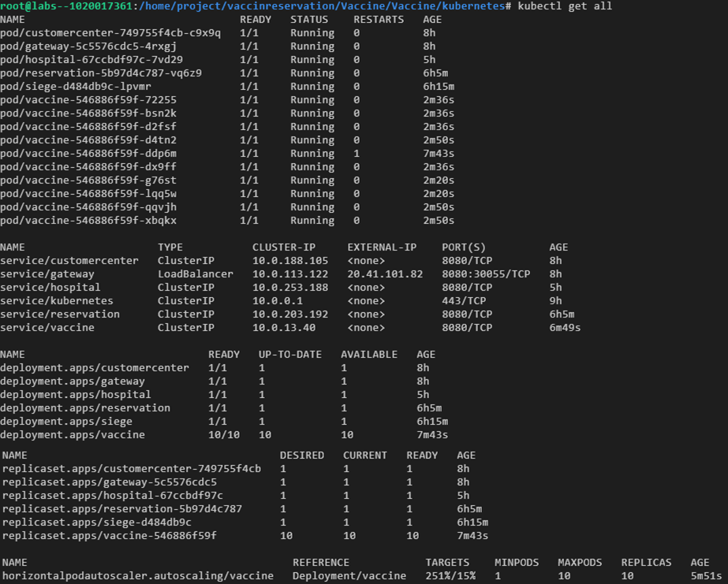Click pod/vaccine-546886f59f-ddp6m name
Viewport: 728px width, 584px height.
[x=88, y=154]
